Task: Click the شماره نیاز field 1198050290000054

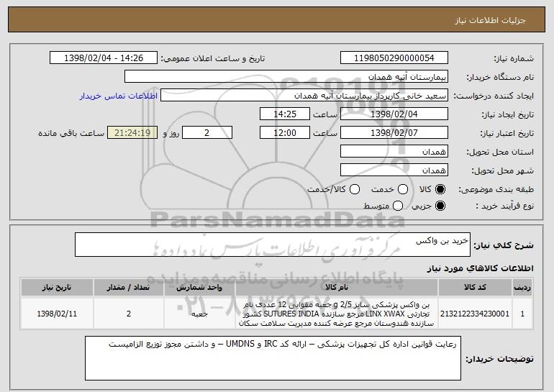Action: 394,58
